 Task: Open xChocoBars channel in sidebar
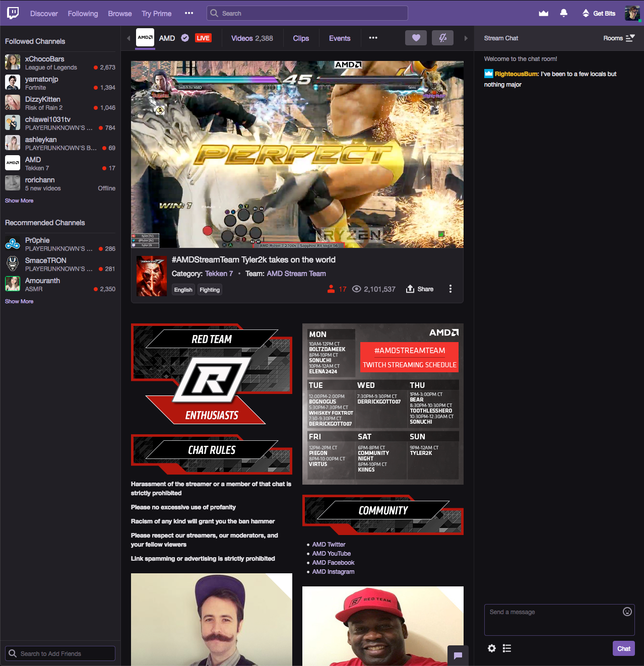pos(60,62)
